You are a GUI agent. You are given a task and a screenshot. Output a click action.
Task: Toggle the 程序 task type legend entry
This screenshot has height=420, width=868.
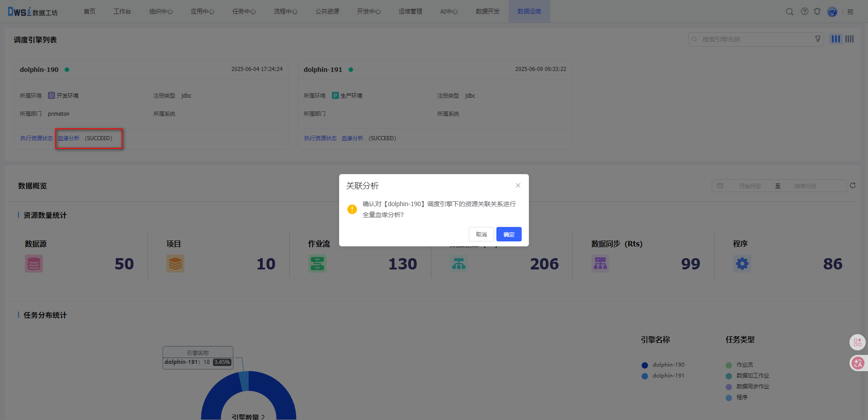pos(741,397)
